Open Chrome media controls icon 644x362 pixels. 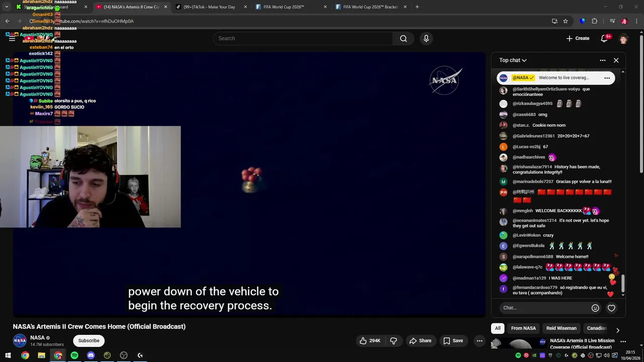tap(612, 21)
